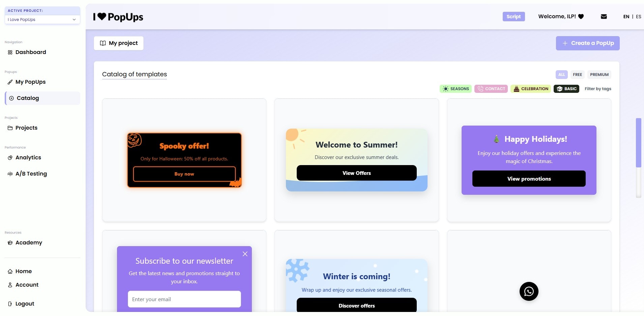Screen dimensions: 644x316
Task: Select the ALL templates filter
Action: click(x=561, y=75)
